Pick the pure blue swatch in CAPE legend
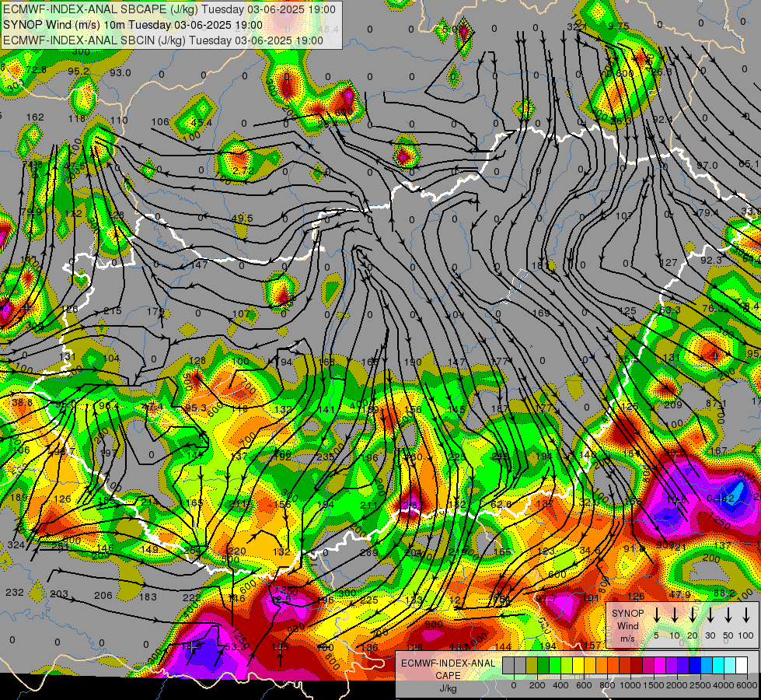761x700 pixels. pyautogui.click(x=695, y=666)
